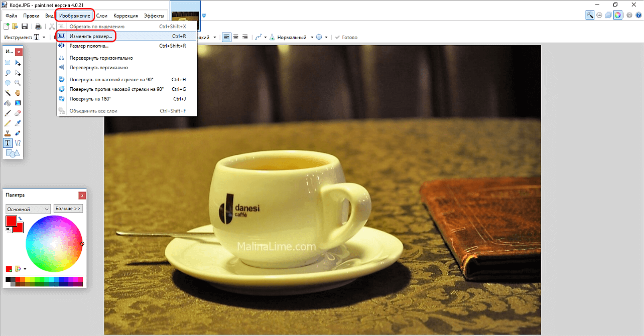Select the Eraser tool
The image size is (644, 336).
(18, 113)
